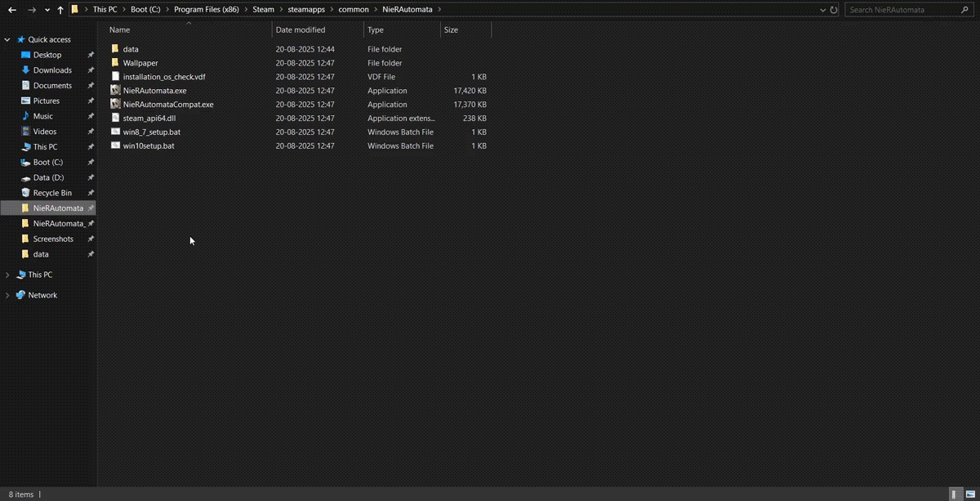The height and width of the screenshot is (501, 980).
Task: Expand the This PC tree node
Action: pos(7,275)
